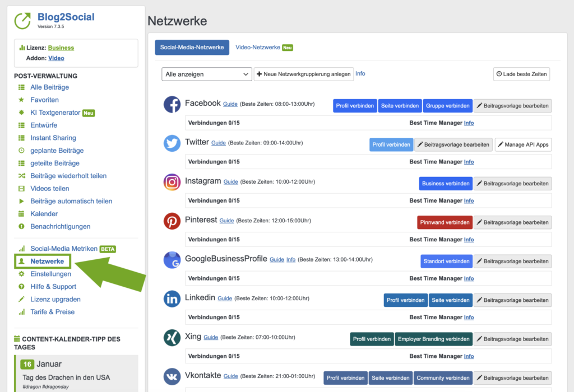Open the Xing Guide link

coord(211,337)
